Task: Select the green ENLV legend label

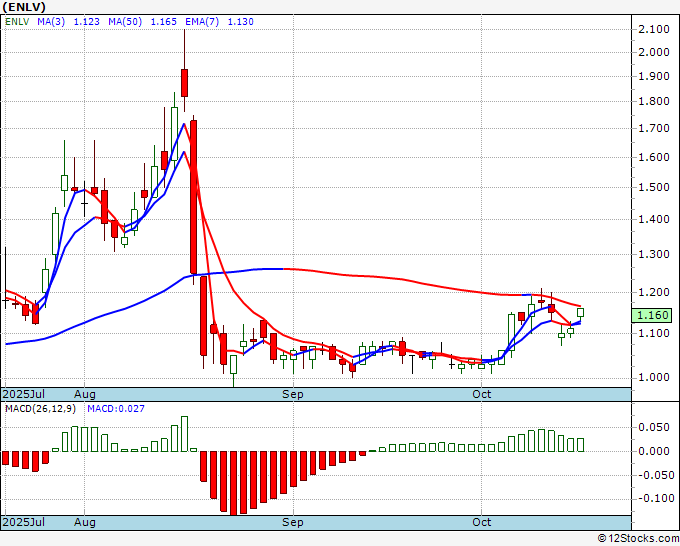Action: point(17,22)
